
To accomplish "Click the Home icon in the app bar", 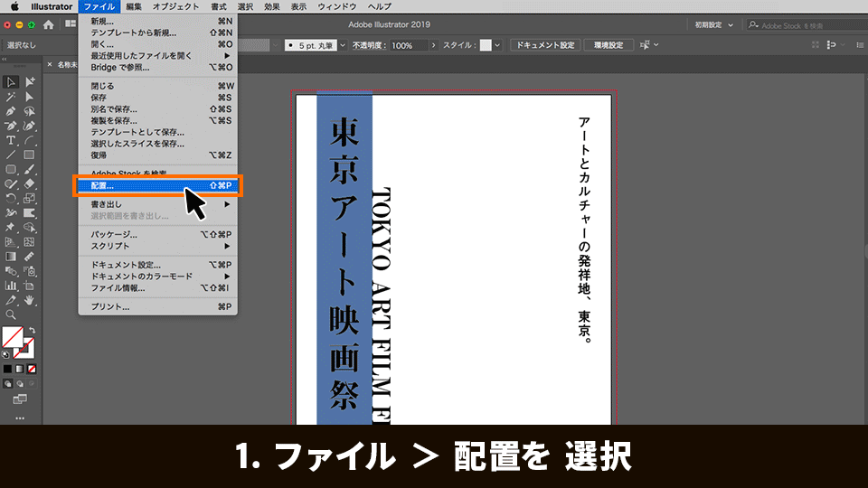I will 49,25.
